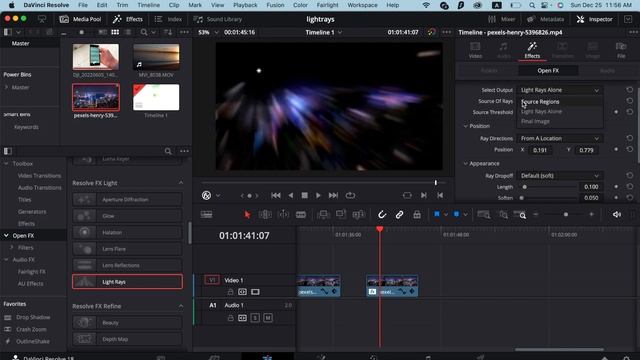Select Light Rays effect

click(127, 282)
